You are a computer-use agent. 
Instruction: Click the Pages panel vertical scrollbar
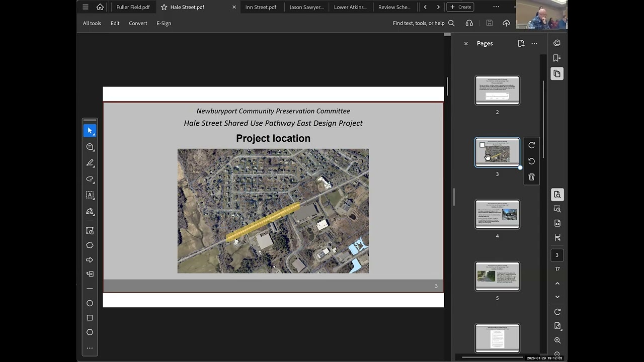click(x=543, y=121)
